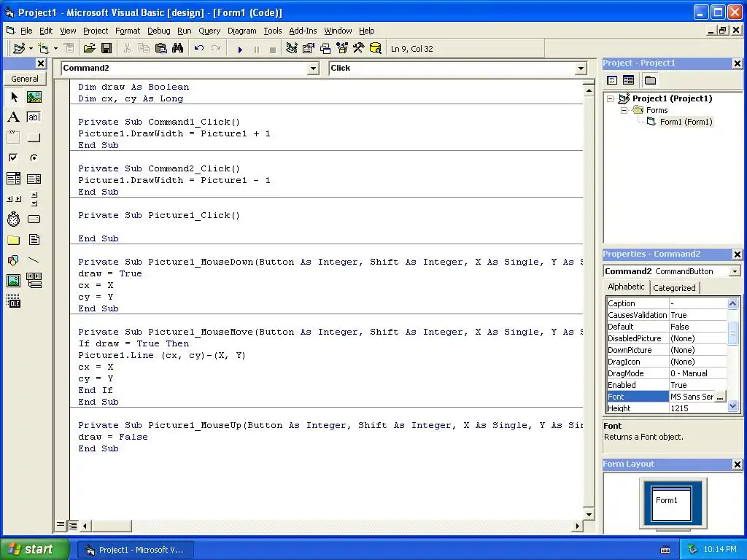Open the Command2 object dropdown
Image resolution: width=747 pixels, height=560 pixels.
pyautogui.click(x=313, y=69)
